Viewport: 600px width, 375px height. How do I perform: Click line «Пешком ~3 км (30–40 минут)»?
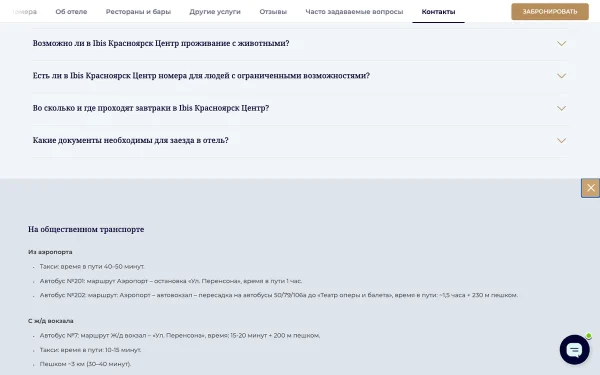pyautogui.click(x=85, y=364)
